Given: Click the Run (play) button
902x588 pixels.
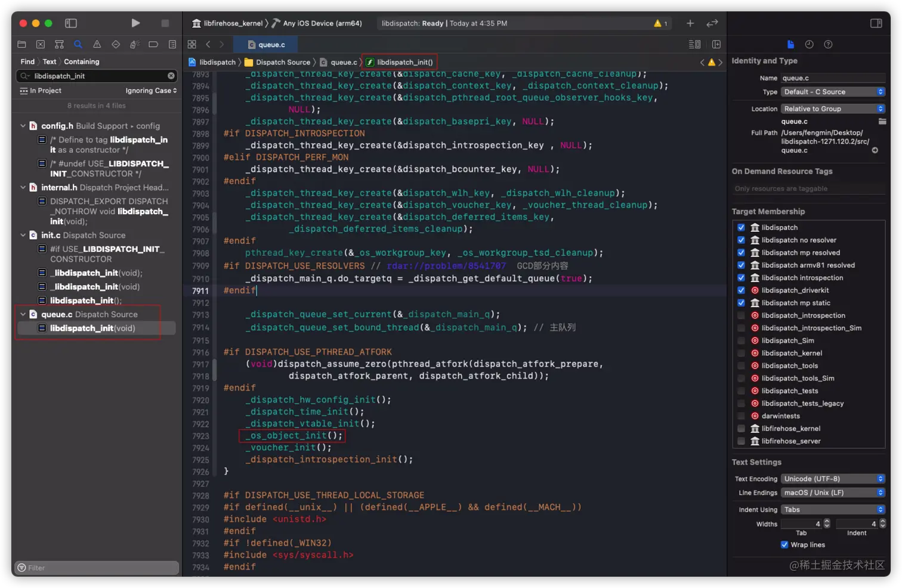Looking at the screenshot, I should (x=135, y=23).
